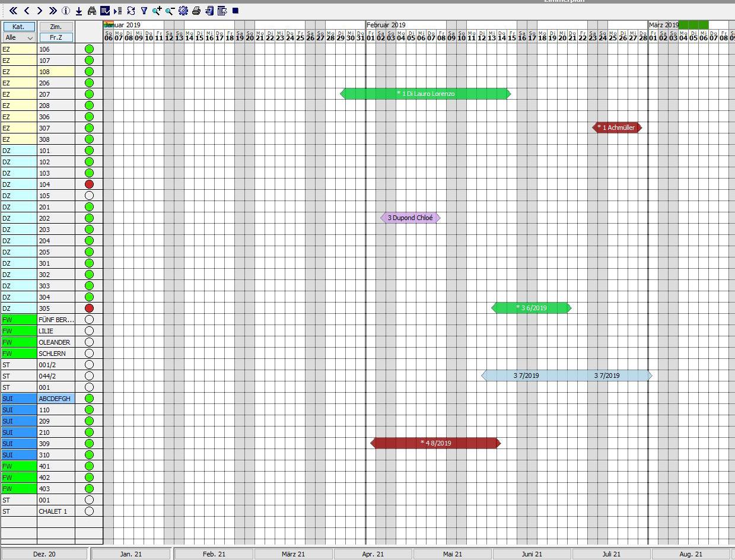
Task: Toggle status circle for FW LILIE
Action: point(89,331)
